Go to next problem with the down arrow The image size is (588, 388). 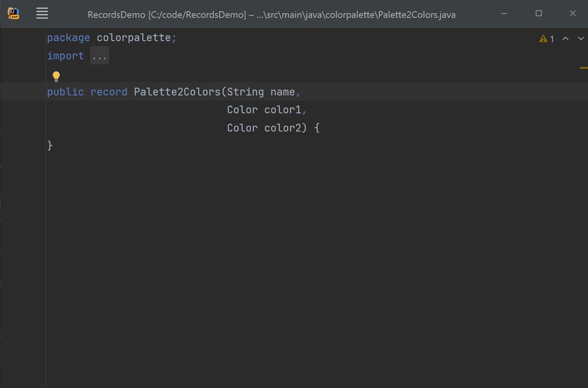coord(581,38)
